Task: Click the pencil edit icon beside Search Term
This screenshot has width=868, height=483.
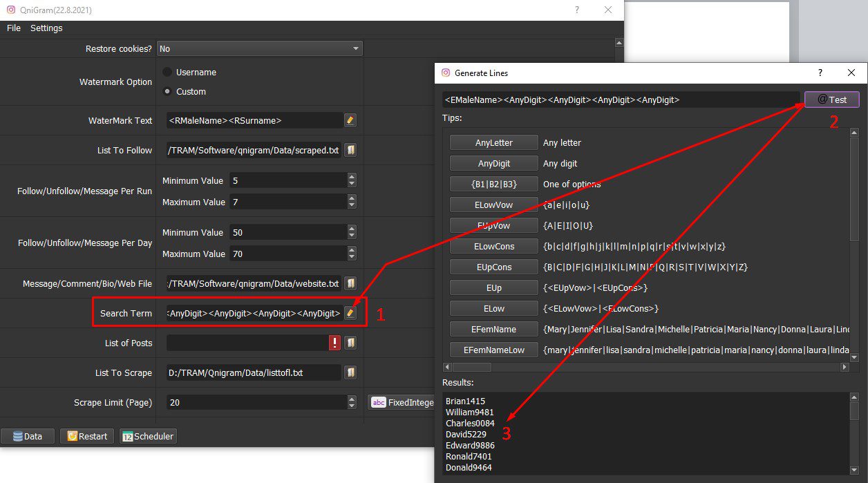Action: pos(350,313)
